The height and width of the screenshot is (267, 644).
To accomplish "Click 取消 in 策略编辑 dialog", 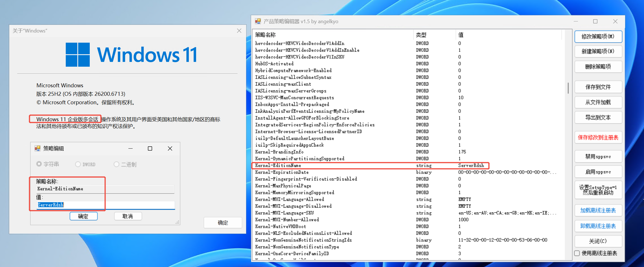I will tap(128, 216).
